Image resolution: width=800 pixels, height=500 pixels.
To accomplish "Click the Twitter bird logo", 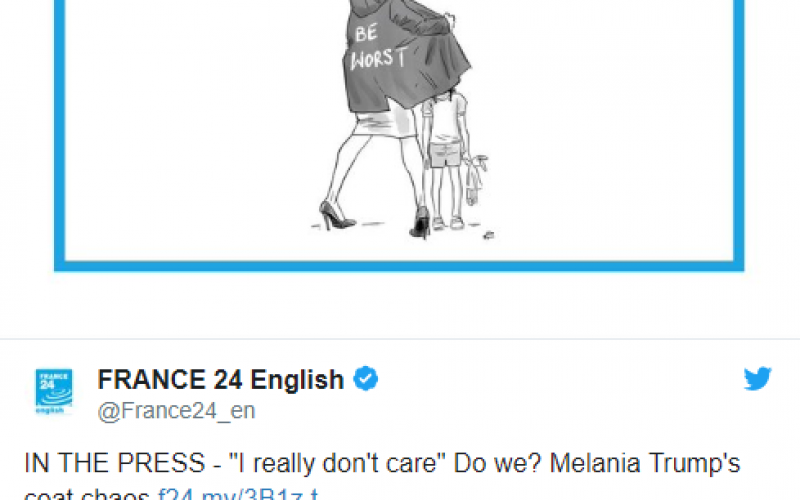I will [757, 378].
